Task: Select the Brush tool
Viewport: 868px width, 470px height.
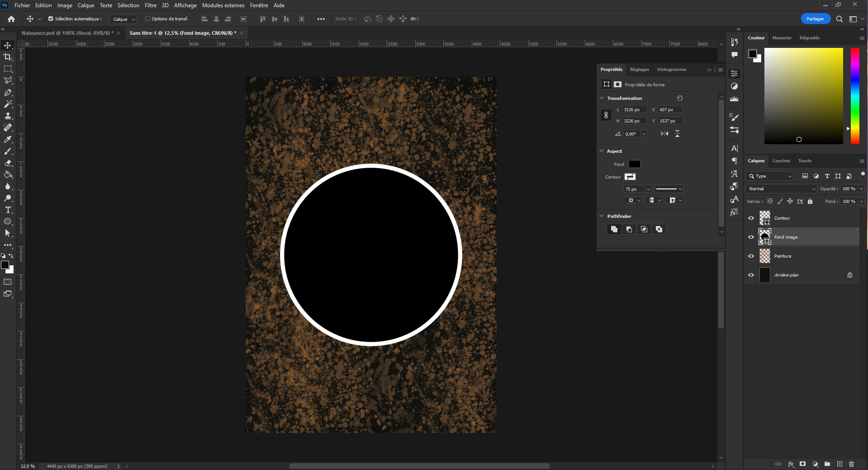Action: coord(8,151)
